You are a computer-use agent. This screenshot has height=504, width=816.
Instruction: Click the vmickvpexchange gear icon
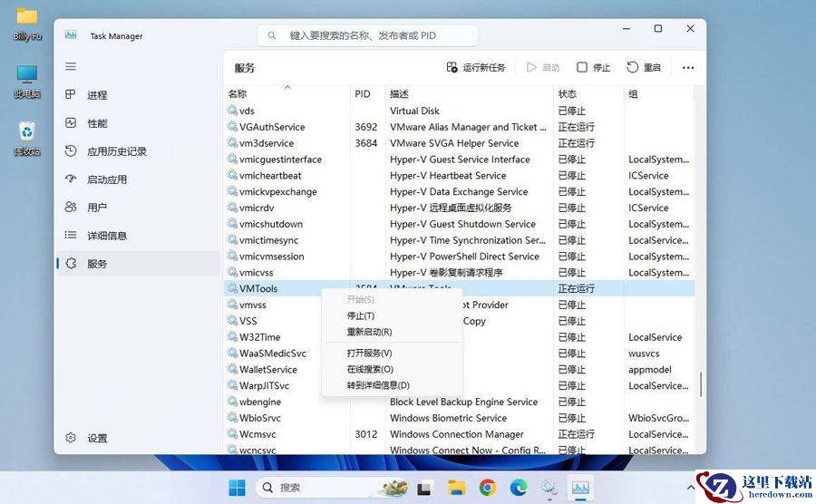tap(232, 191)
